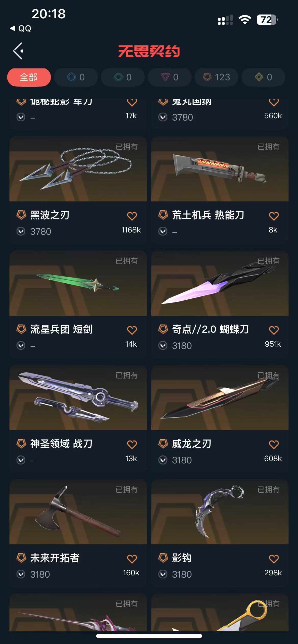
Task: Filter by blue circle tier
Action: 76,77
